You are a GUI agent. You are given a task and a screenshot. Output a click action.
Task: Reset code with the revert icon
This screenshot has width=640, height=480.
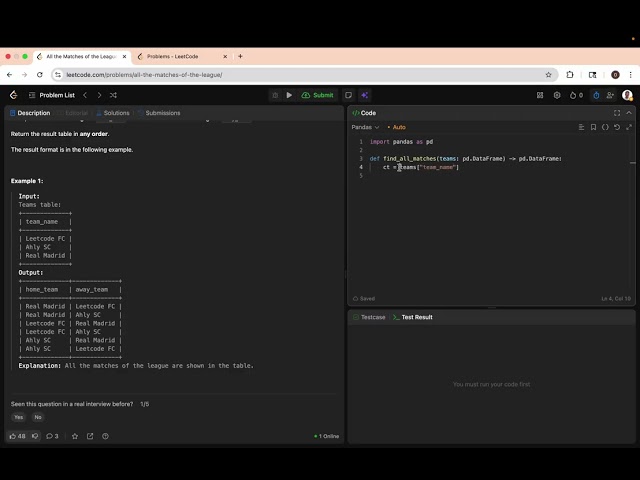(617, 127)
